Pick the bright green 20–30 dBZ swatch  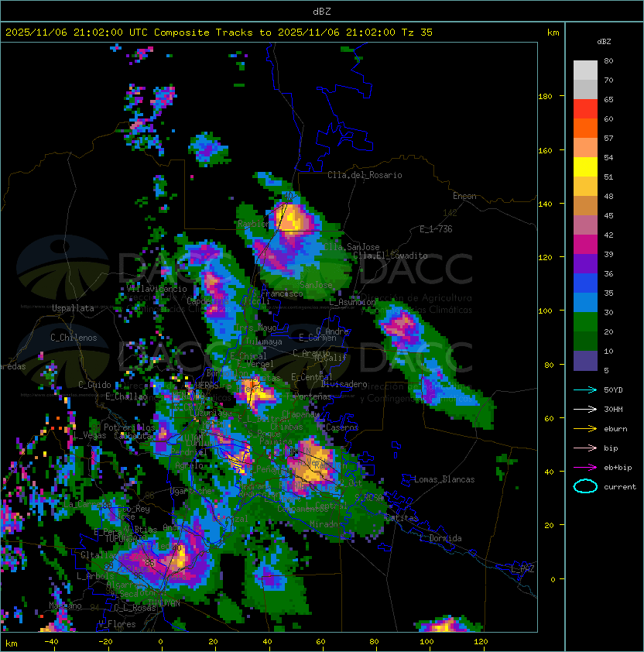click(585, 322)
